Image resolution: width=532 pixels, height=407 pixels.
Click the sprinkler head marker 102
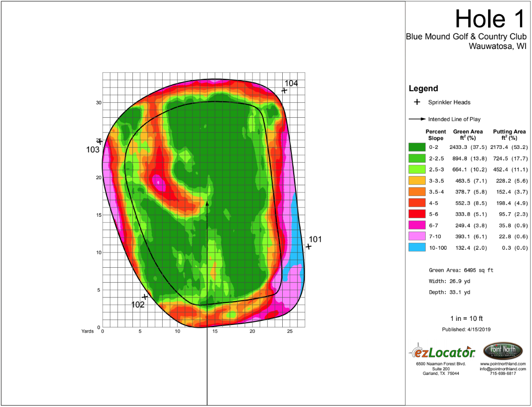tap(145, 297)
